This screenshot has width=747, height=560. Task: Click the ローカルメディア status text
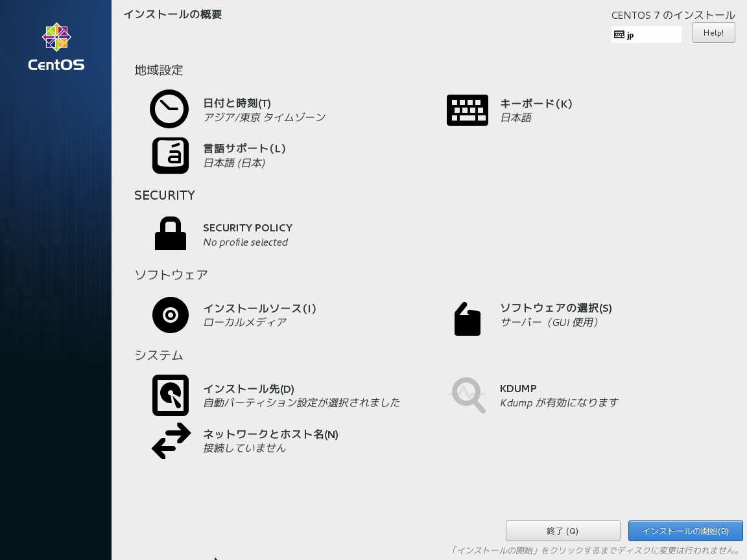245,322
